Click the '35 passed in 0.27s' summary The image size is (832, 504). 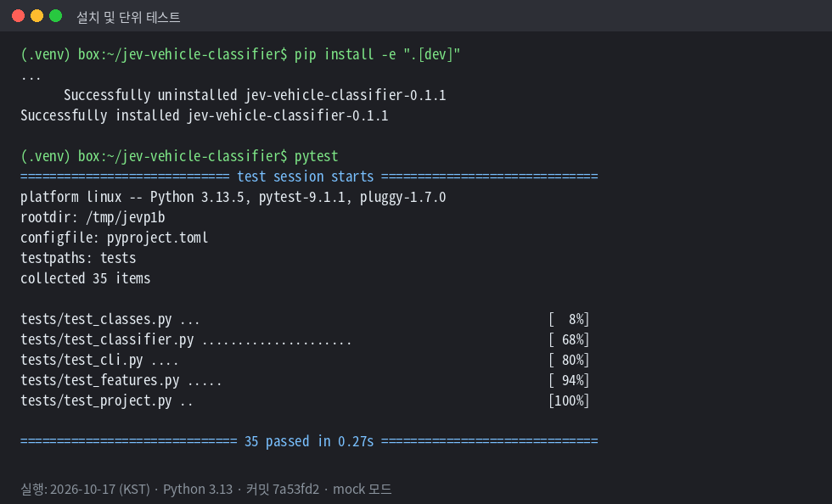coord(309,441)
